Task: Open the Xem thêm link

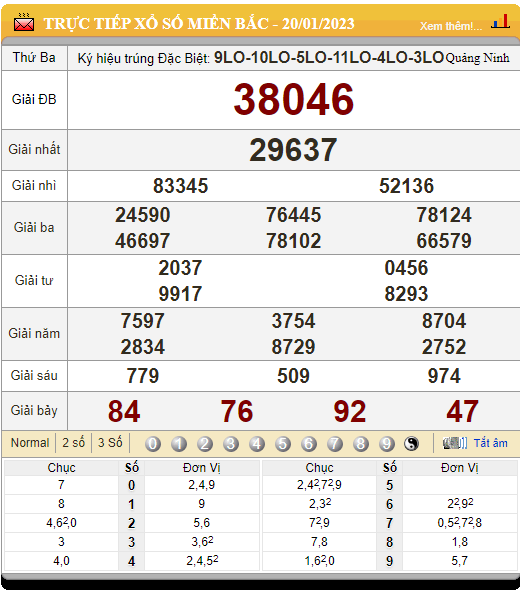Action: [x=451, y=26]
